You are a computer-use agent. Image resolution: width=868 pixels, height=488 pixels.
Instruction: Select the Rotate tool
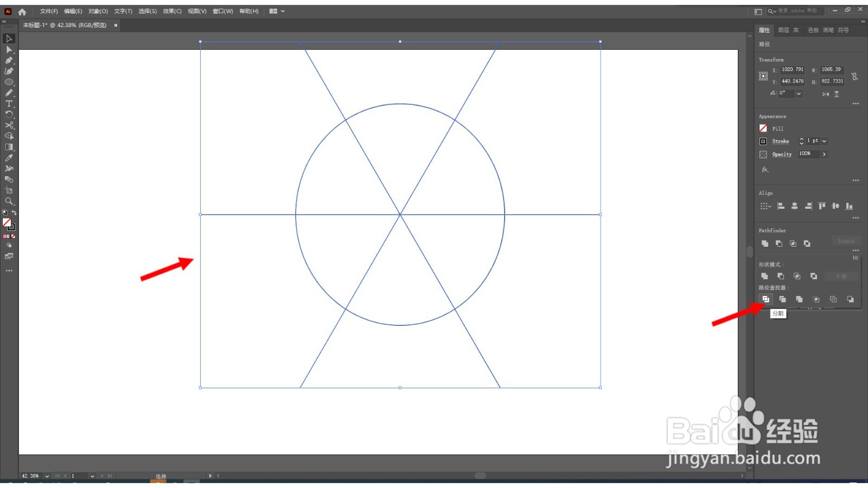pyautogui.click(x=9, y=114)
